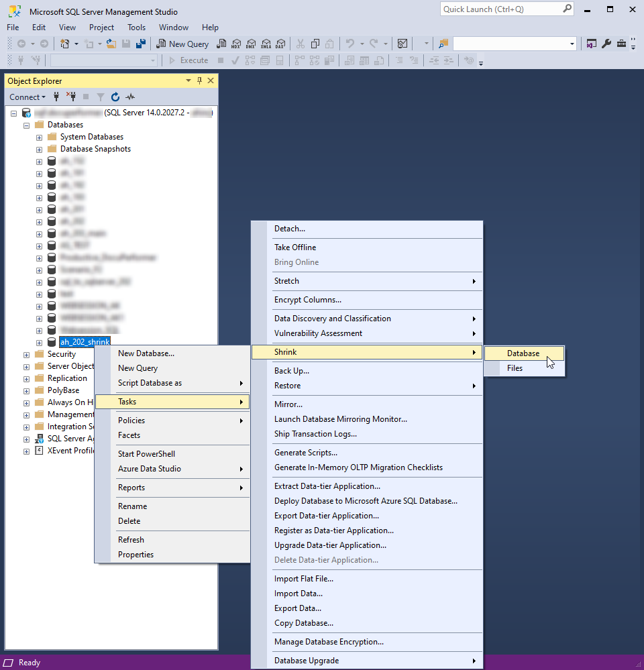Select Properties in the database context menu

point(136,555)
